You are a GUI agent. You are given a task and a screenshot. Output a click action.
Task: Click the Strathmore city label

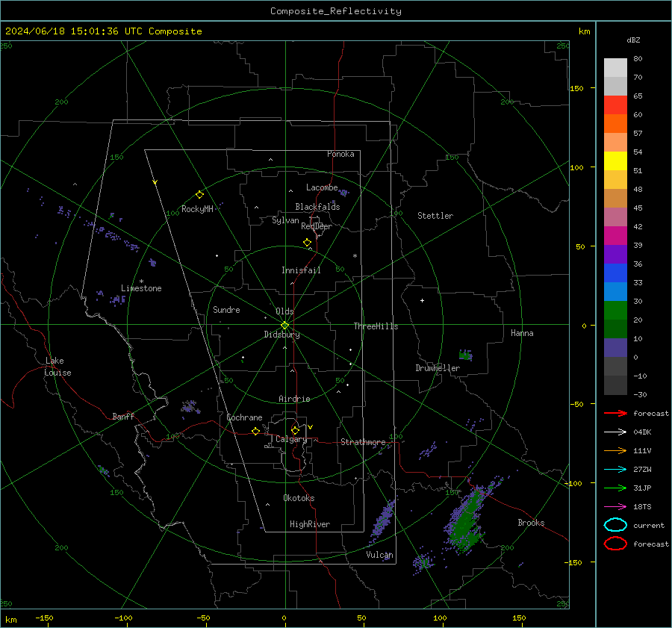363,442
